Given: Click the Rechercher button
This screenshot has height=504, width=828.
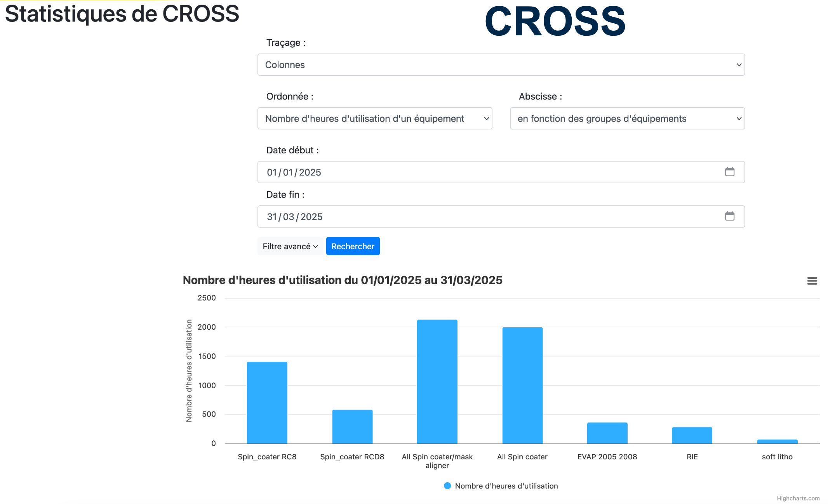Looking at the screenshot, I should coord(353,246).
